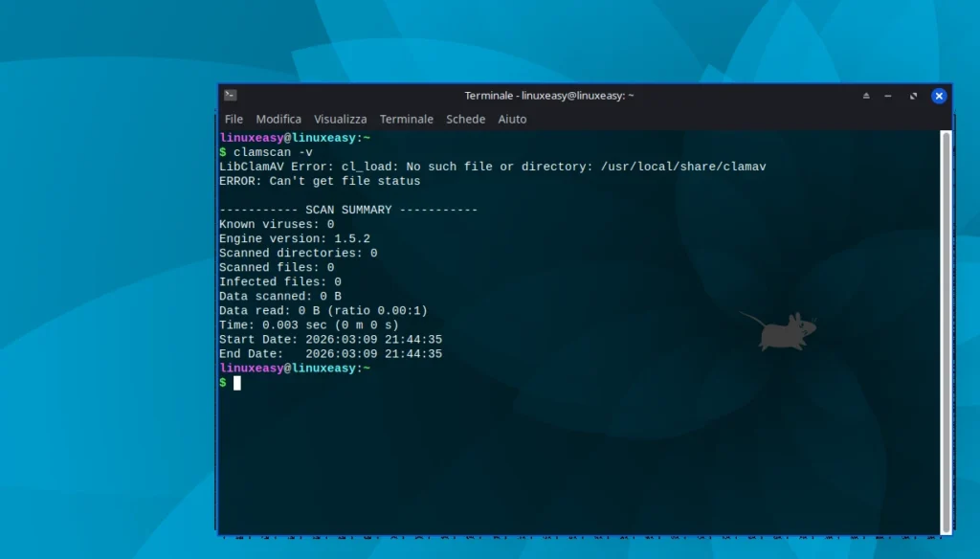Open the Modifica menu
Viewport: 980px width, 559px height.
point(278,119)
